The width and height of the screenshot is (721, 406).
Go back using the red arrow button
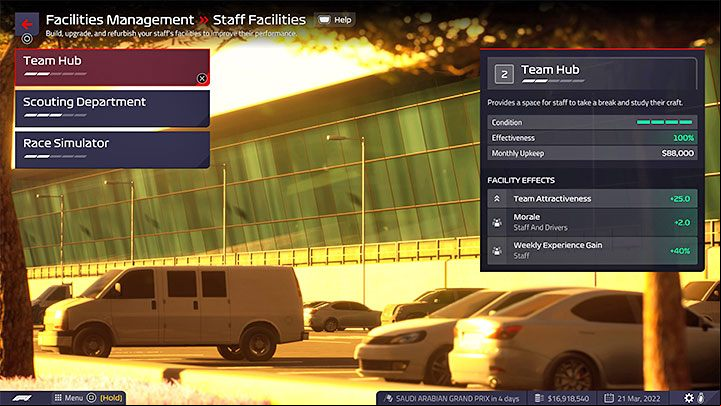27,23
